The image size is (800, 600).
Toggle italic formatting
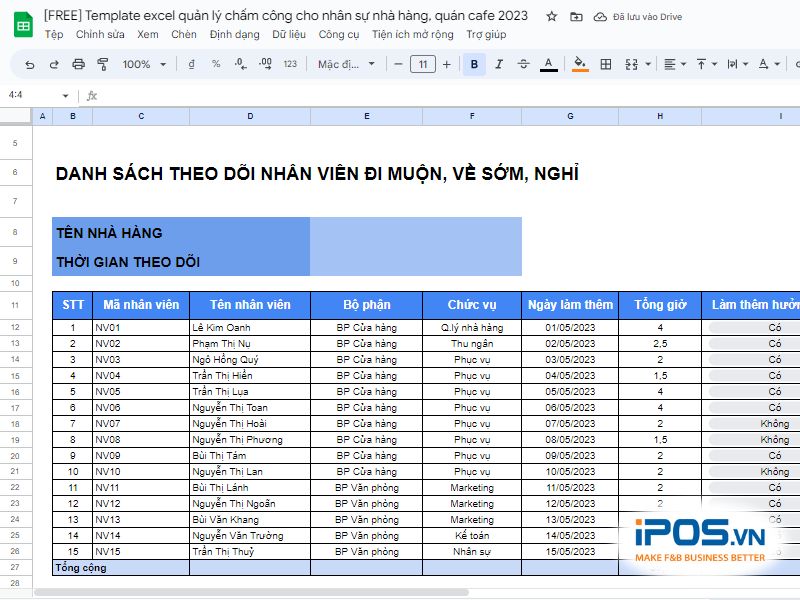[x=498, y=64]
